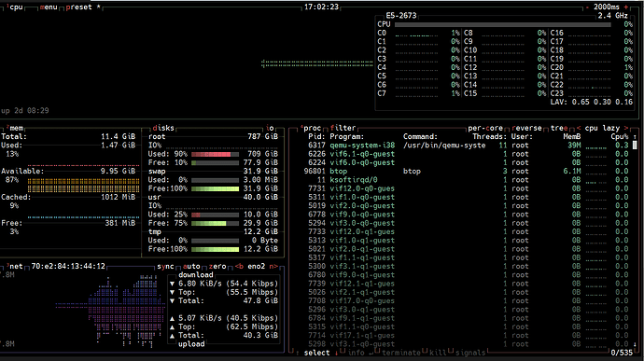
Task: Select vif9.0-q0-guest process row
Action: pos(466,214)
